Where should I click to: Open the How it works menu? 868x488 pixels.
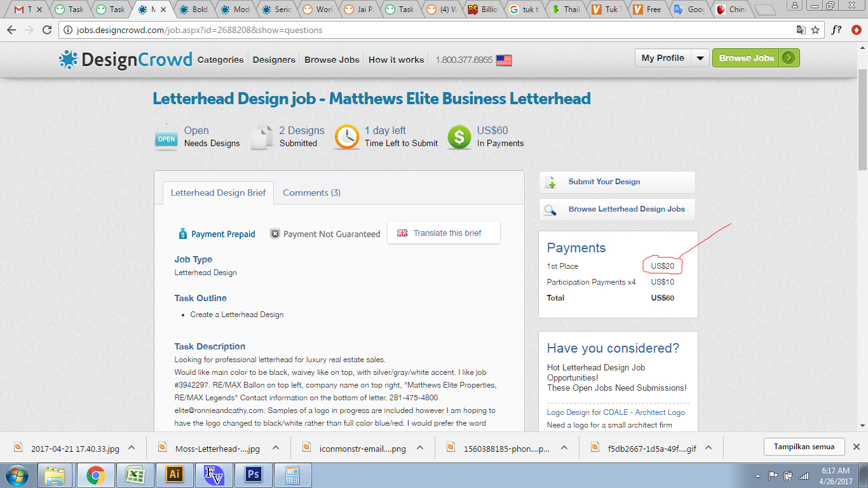click(x=396, y=60)
